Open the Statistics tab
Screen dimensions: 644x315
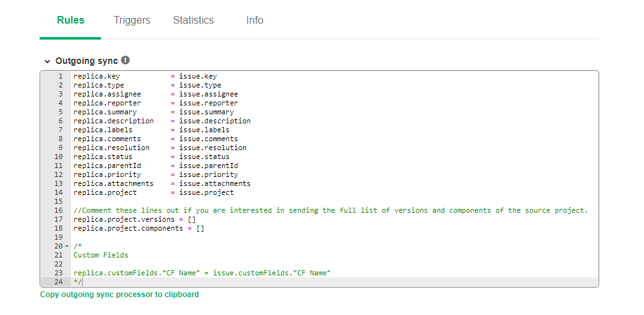click(x=193, y=20)
